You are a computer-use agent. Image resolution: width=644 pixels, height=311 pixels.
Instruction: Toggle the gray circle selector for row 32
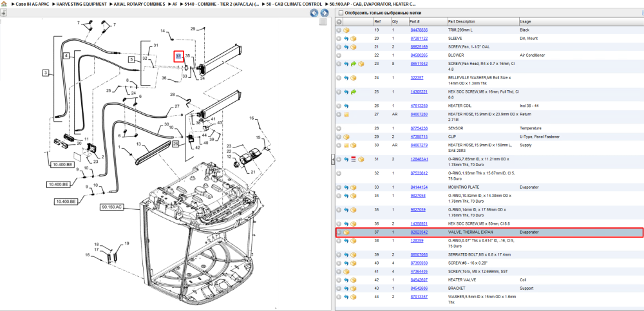339,173
